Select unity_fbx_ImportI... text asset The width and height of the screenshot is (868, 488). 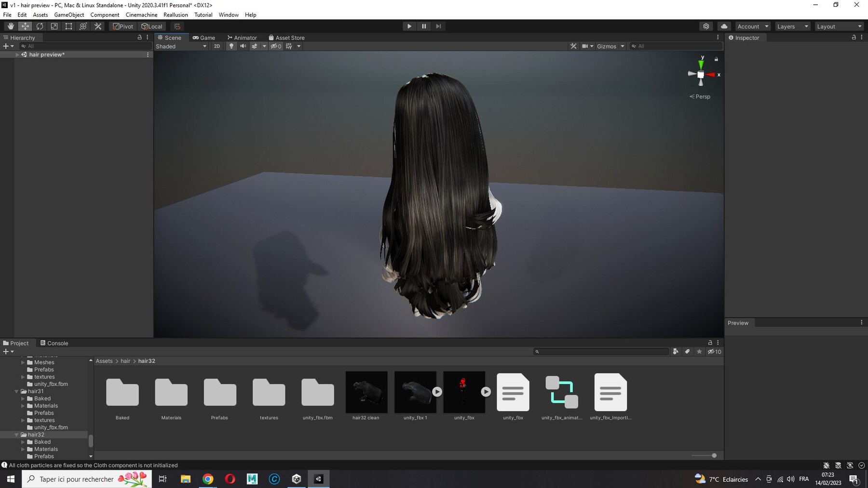click(610, 396)
